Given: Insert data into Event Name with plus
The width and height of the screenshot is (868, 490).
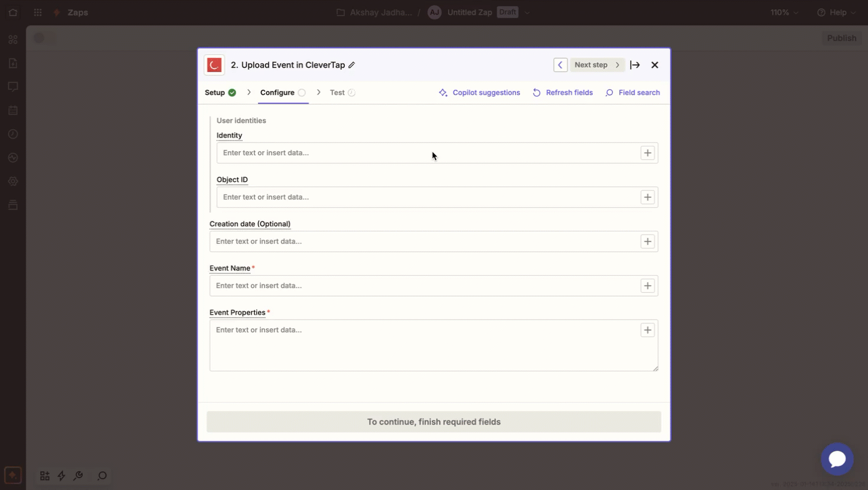Looking at the screenshot, I should [648, 286].
